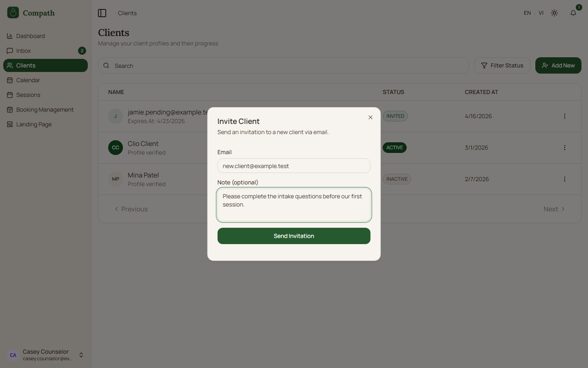The height and width of the screenshot is (368, 588).
Task: Click Mina Patel's MP avatar
Action: pos(116,179)
